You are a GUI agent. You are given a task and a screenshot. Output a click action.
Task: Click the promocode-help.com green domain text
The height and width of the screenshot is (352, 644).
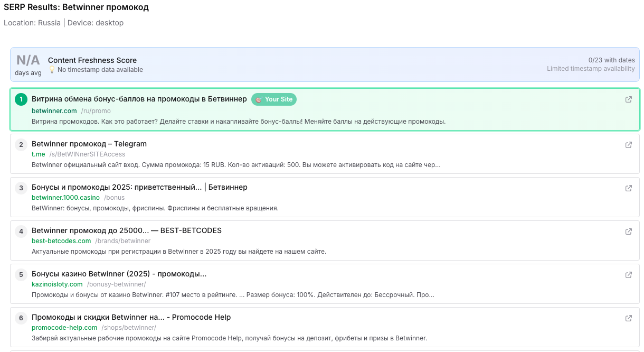point(64,327)
